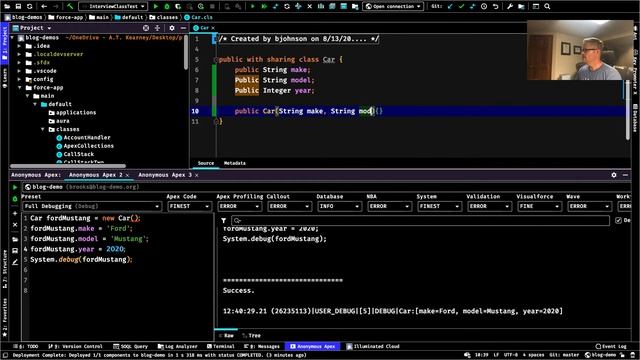Open the Full Debugging preset dropdown
This screenshot has width=640, height=360.
pyautogui.click(x=91, y=206)
